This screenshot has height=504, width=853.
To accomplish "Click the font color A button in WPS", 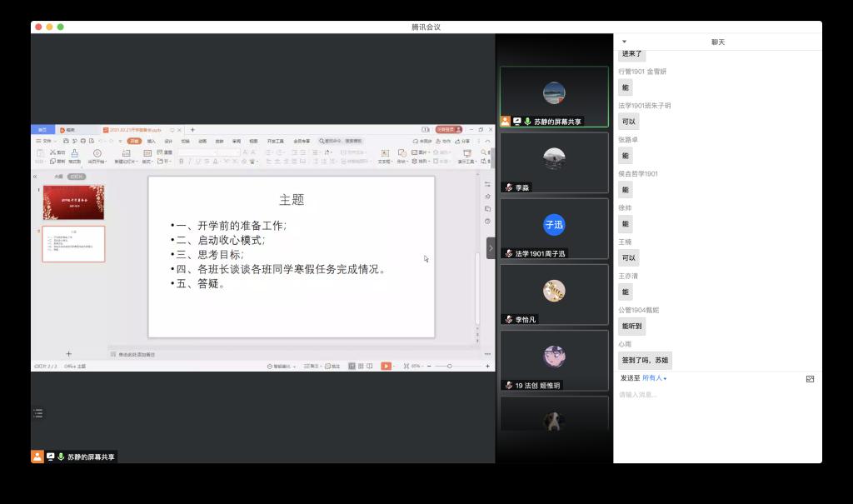I will pos(216,161).
